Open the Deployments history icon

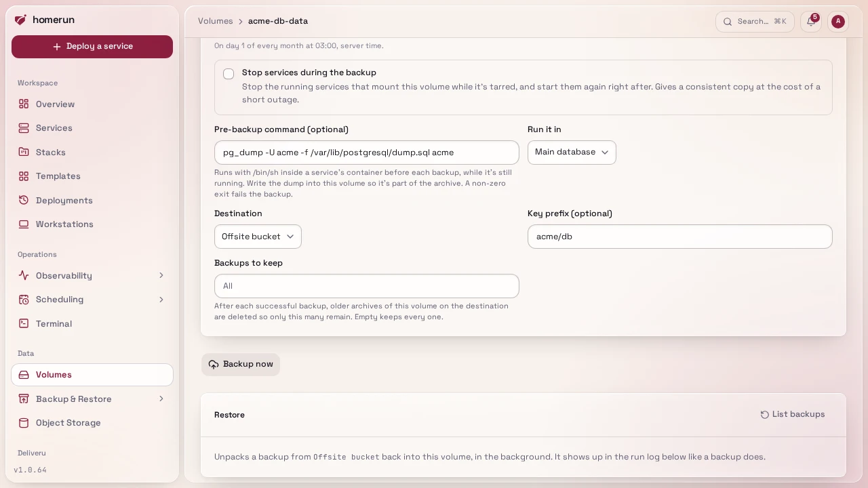point(24,200)
